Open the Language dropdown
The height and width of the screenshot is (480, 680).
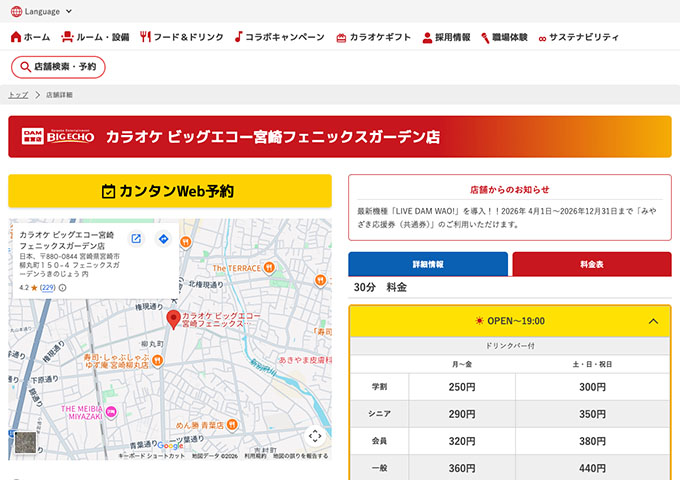pyautogui.click(x=41, y=11)
